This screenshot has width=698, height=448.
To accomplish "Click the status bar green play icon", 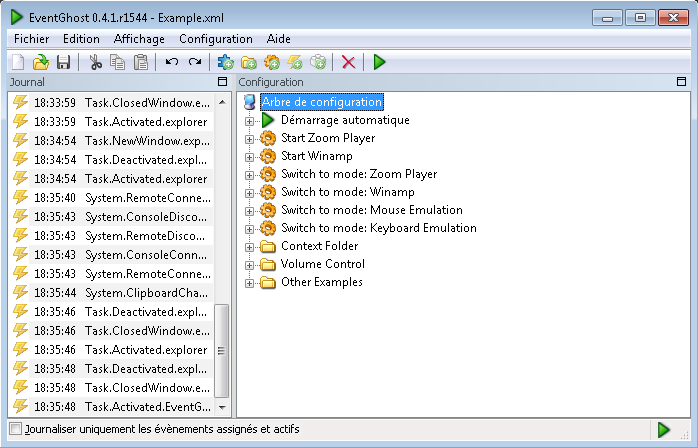I will [x=663, y=430].
